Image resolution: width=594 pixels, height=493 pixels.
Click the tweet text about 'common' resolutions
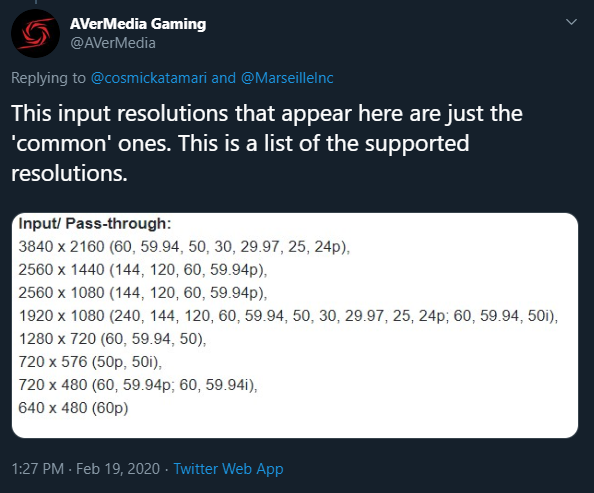click(x=267, y=143)
